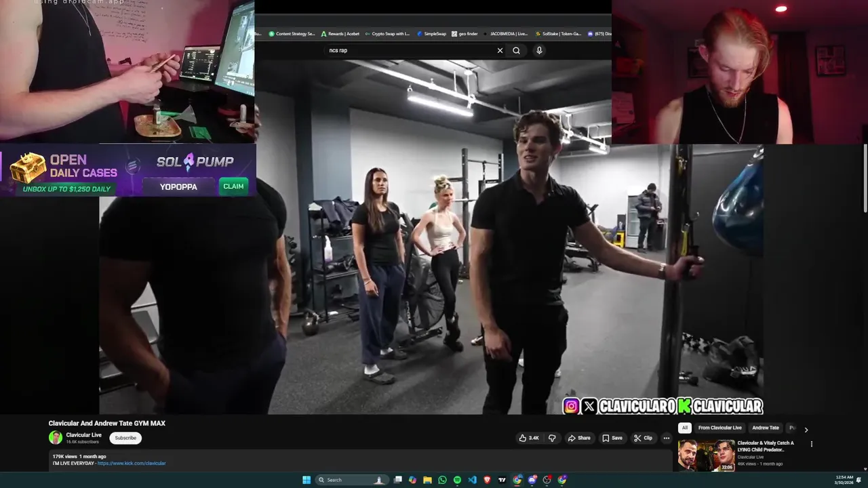The image size is (868, 488).
Task: Open the JACOBMEDIA Live bookmark
Action: click(x=505, y=33)
